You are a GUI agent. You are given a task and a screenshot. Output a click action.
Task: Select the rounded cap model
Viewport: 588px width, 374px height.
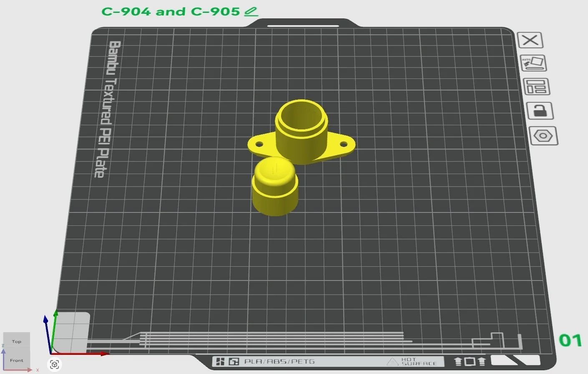tap(275, 187)
